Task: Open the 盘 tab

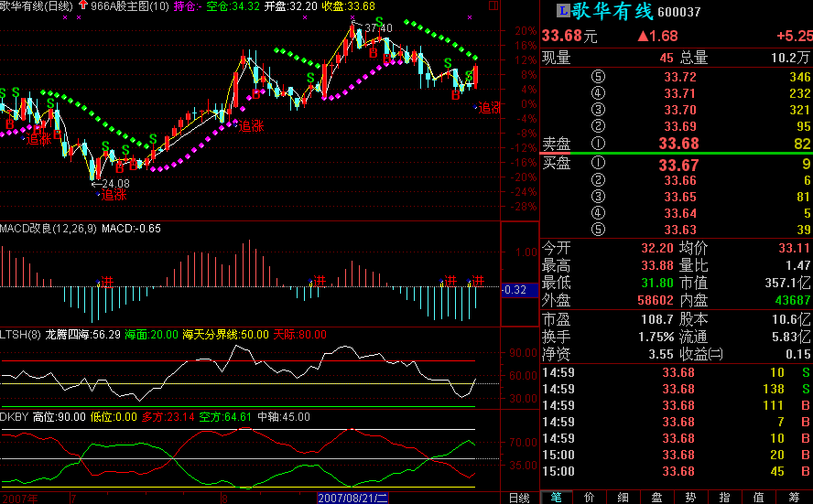Action: point(657,498)
